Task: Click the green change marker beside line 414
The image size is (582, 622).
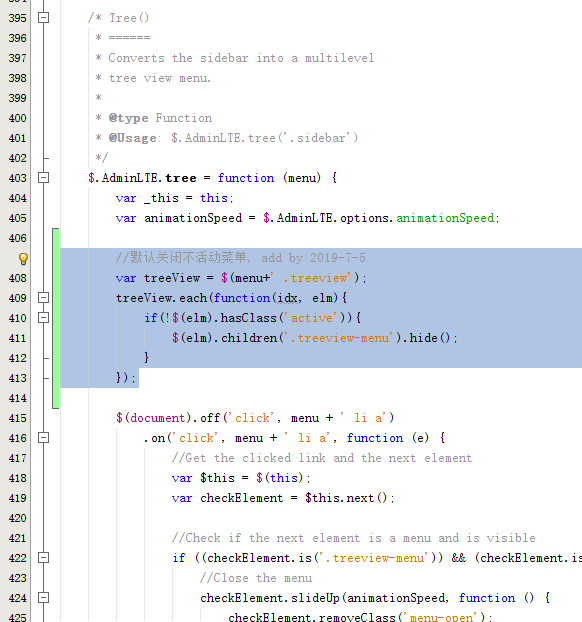Action: tap(56, 398)
